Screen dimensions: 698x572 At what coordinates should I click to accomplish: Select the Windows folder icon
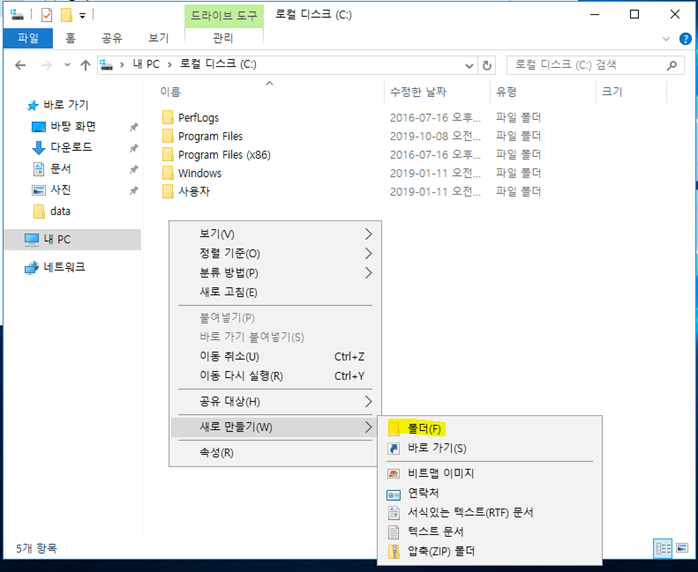[x=168, y=173]
